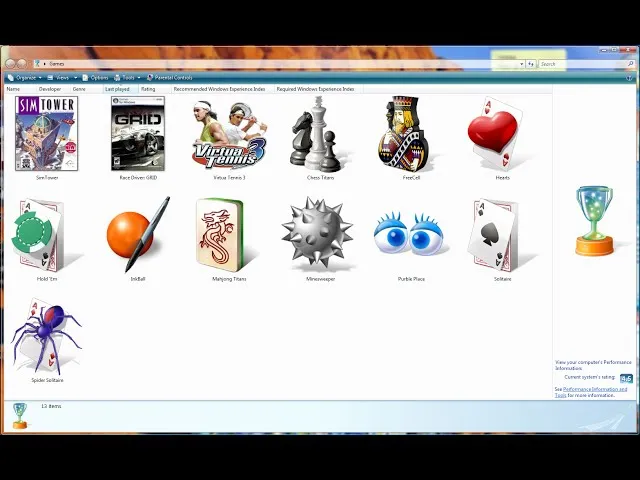Open the Solitaire spade card icon
The image size is (640, 480).
point(494,235)
